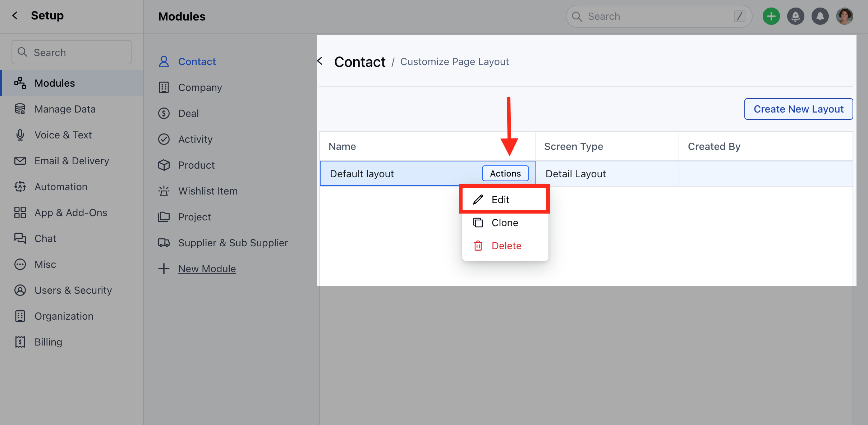Click the Actions dropdown button
This screenshot has height=425, width=868.
[x=505, y=173]
